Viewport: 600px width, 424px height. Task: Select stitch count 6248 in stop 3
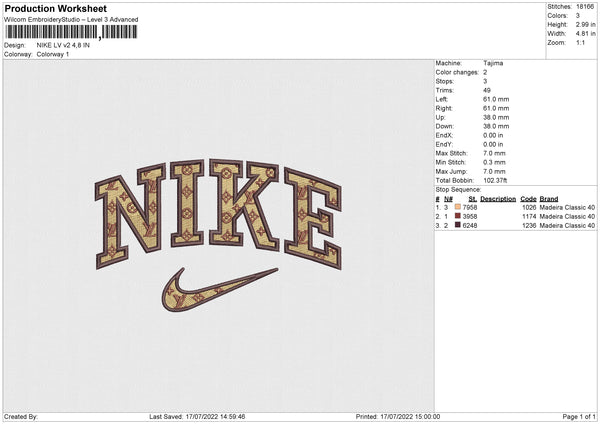(470, 226)
